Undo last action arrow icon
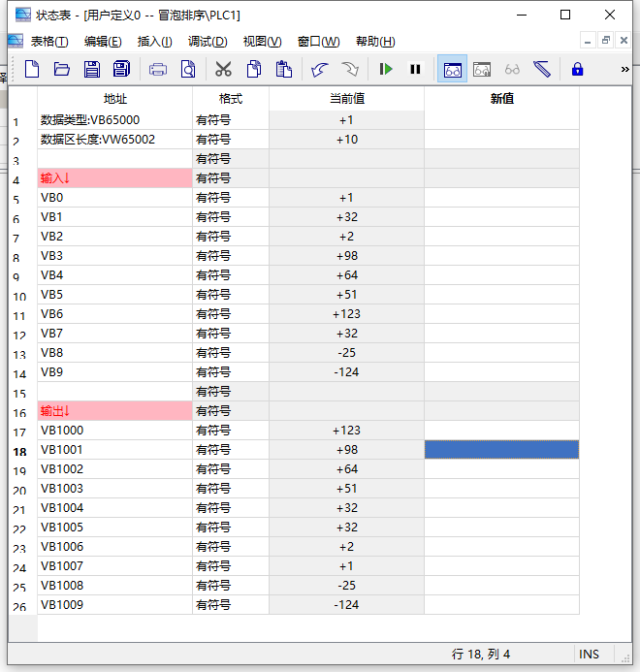 pyautogui.click(x=319, y=69)
